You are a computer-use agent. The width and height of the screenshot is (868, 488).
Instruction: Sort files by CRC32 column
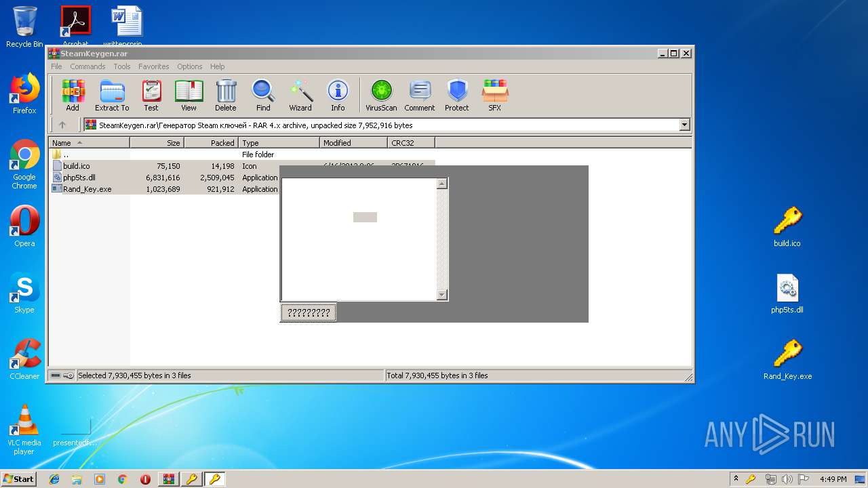click(x=411, y=143)
